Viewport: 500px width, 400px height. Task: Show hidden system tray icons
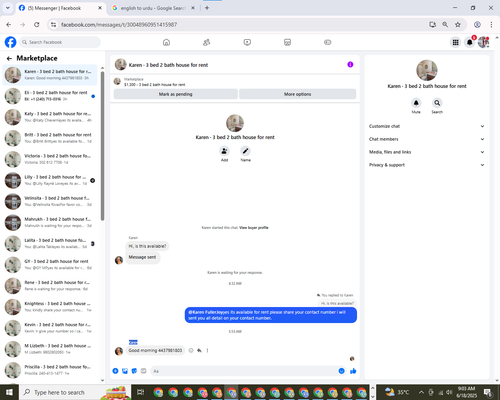[421, 392]
